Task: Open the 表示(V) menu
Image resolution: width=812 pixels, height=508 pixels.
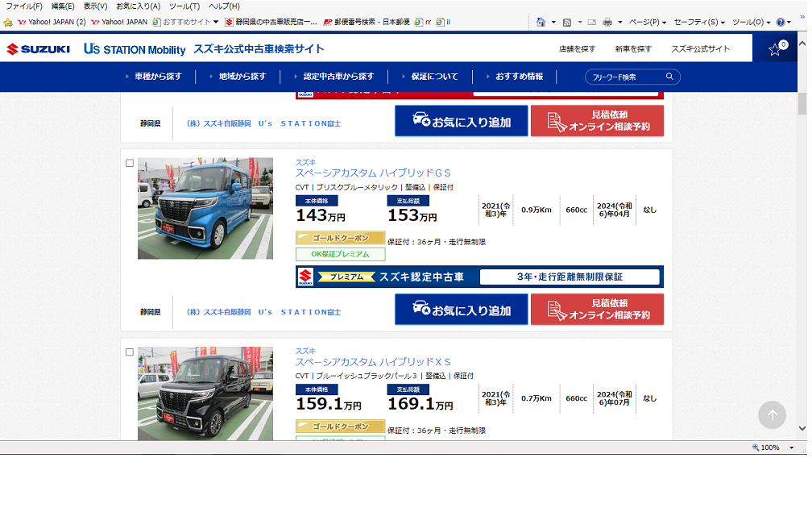Action: (95, 6)
